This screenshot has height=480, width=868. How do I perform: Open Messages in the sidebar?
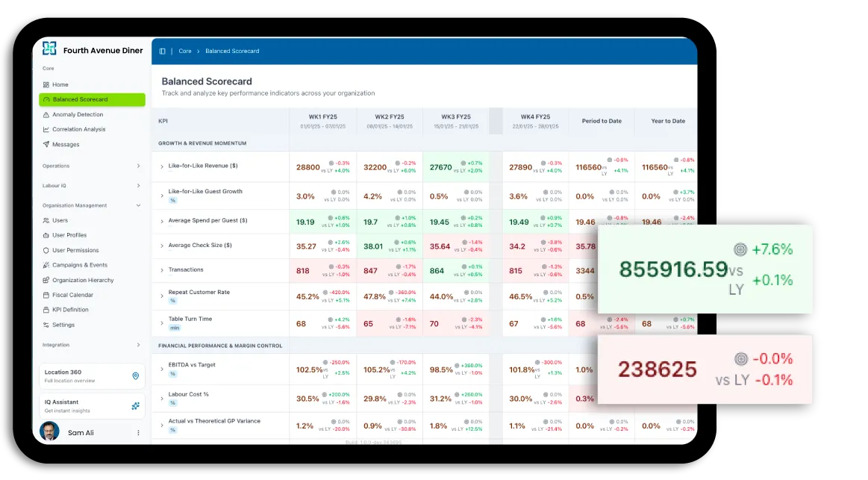[66, 144]
